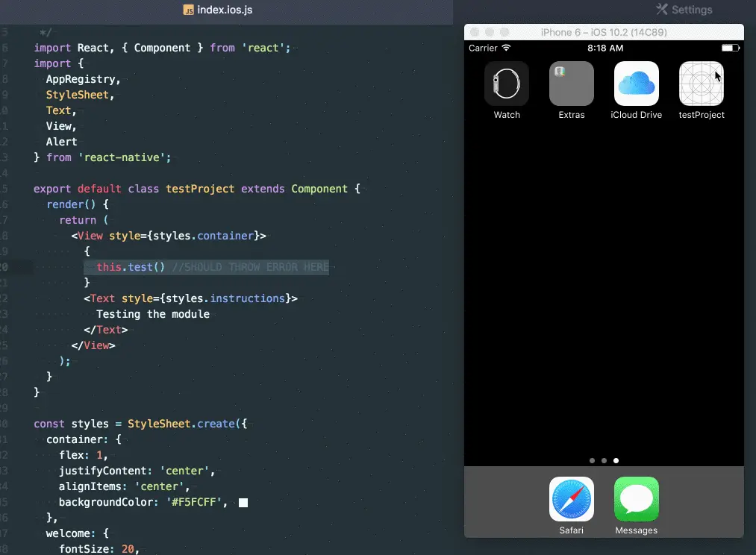The height and width of the screenshot is (555, 756).
Task: Click StyleSheet.create call in code
Action: 187,424
